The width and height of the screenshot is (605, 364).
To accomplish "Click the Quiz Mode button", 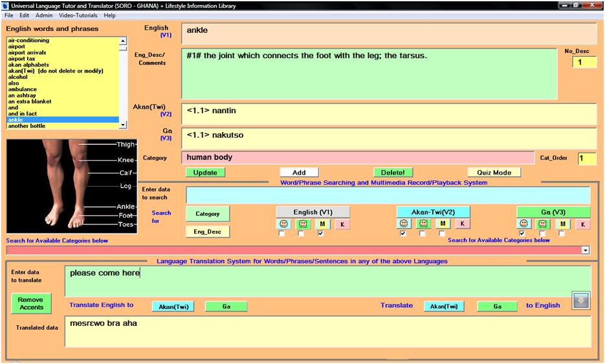I will [494, 173].
